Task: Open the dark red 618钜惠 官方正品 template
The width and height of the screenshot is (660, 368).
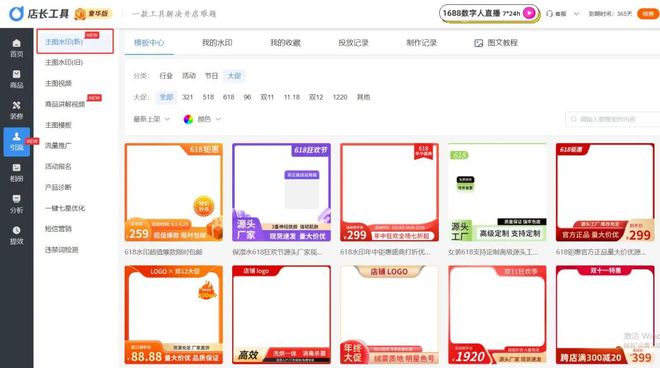Action: 605,192
